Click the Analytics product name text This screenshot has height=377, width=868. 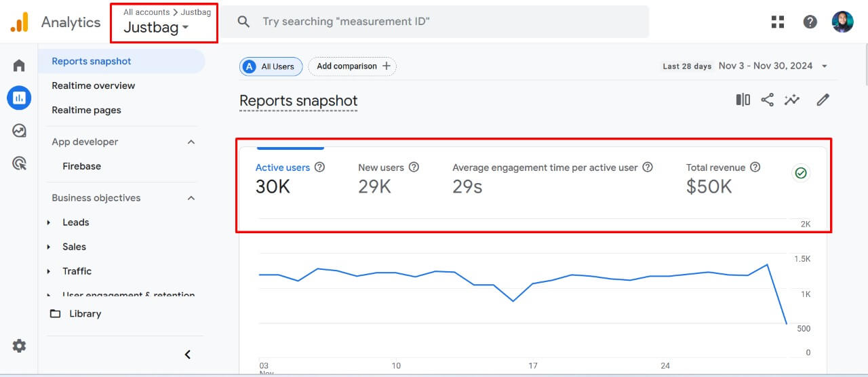(x=71, y=22)
